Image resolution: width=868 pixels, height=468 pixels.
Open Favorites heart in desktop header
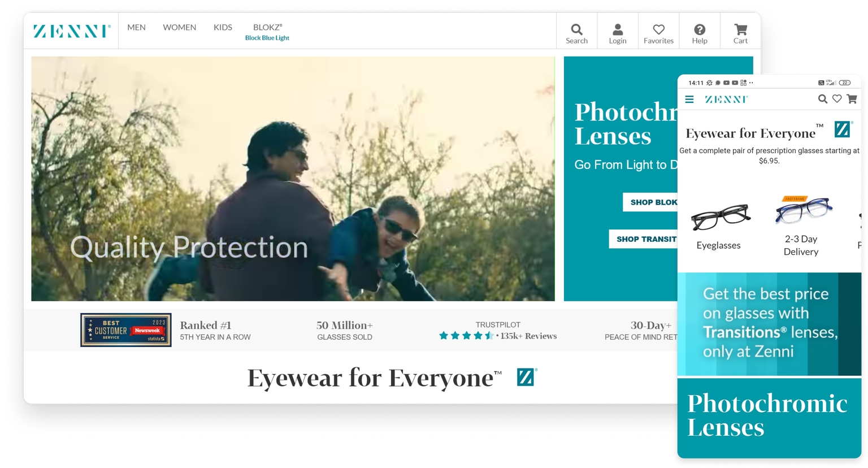[x=658, y=33]
